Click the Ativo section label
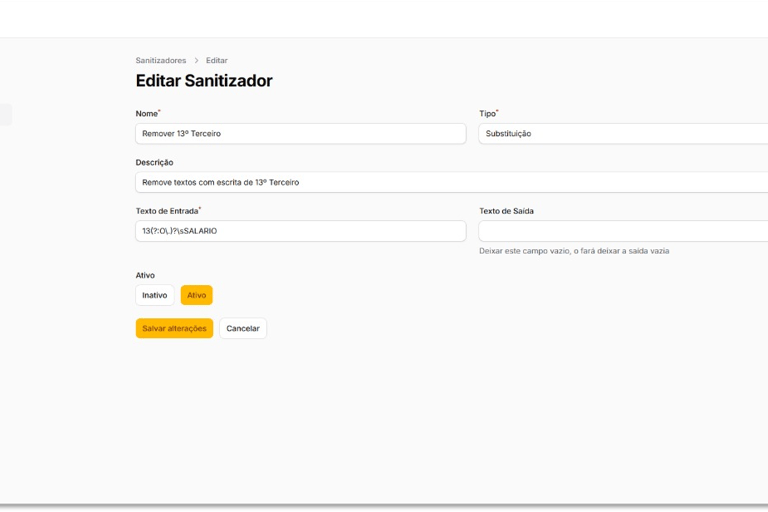The height and width of the screenshot is (512, 768). [x=145, y=275]
